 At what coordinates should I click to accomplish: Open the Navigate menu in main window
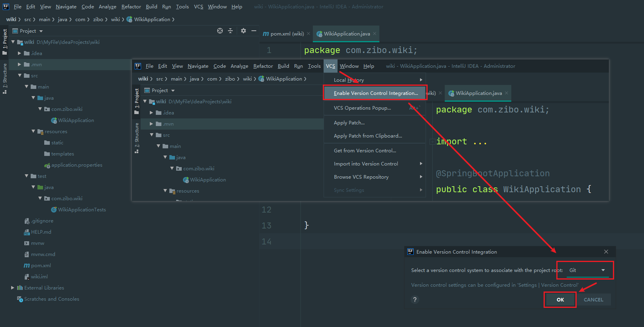pyautogui.click(x=66, y=7)
